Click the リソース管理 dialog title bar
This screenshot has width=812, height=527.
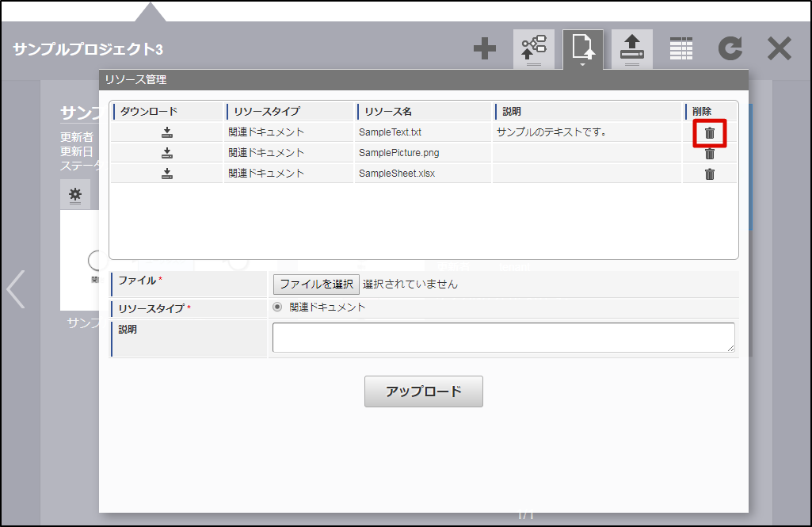click(424, 79)
